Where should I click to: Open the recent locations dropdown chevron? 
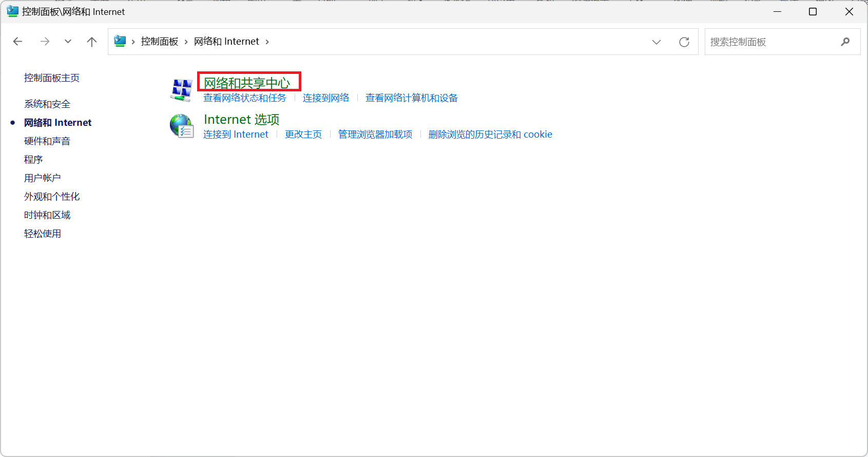(x=68, y=42)
